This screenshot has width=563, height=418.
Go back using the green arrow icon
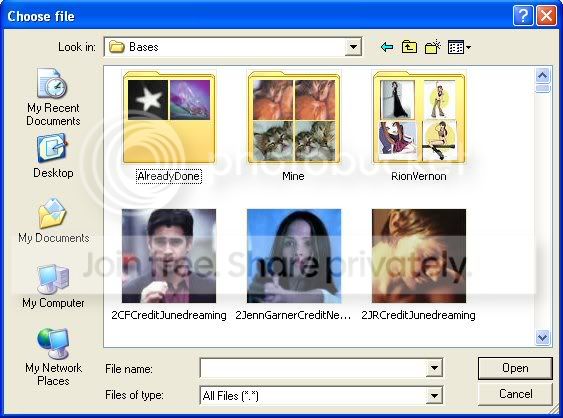coord(387,47)
